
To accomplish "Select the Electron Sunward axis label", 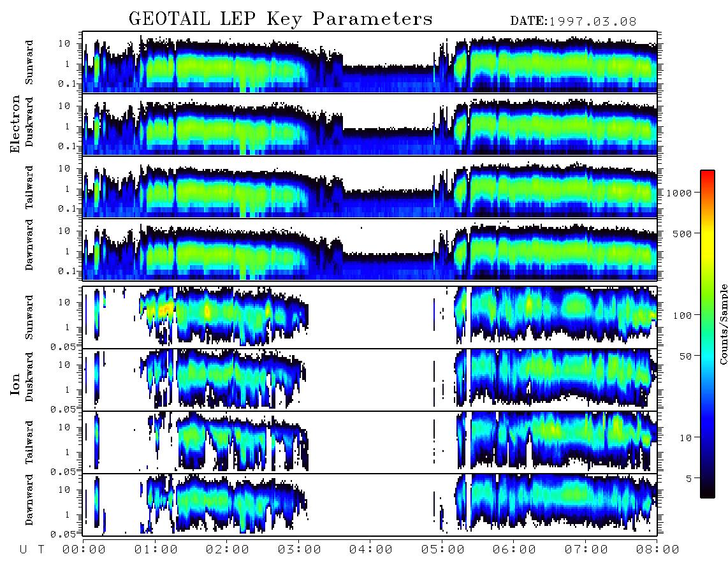I will pyautogui.click(x=29, y=62).
